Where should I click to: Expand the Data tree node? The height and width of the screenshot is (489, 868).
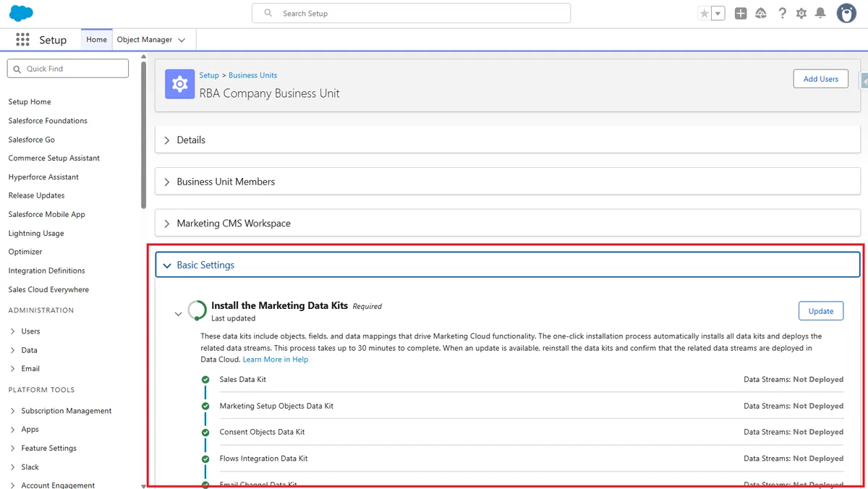13,350
